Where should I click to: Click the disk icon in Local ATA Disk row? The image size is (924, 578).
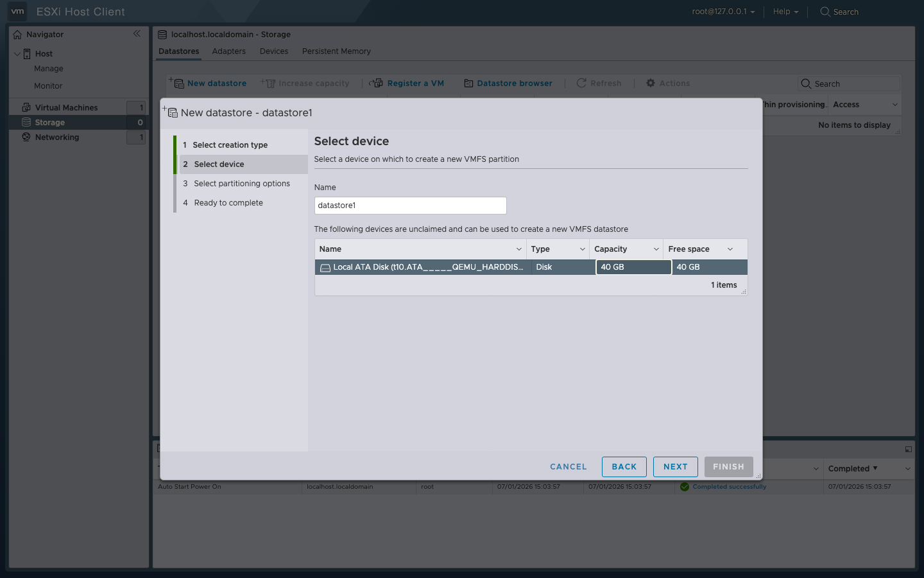[x=325, y=268]
